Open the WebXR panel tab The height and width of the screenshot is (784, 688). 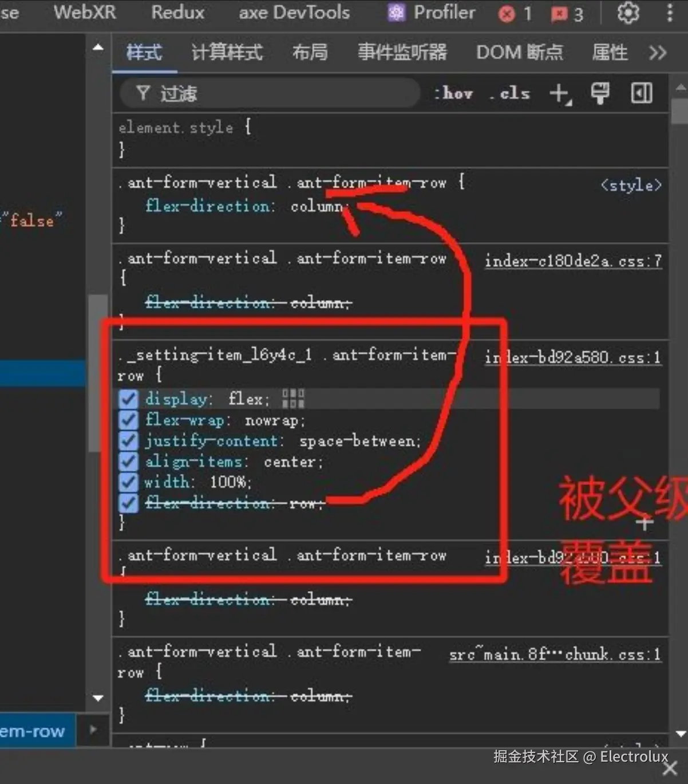click(x=85, y=12)
